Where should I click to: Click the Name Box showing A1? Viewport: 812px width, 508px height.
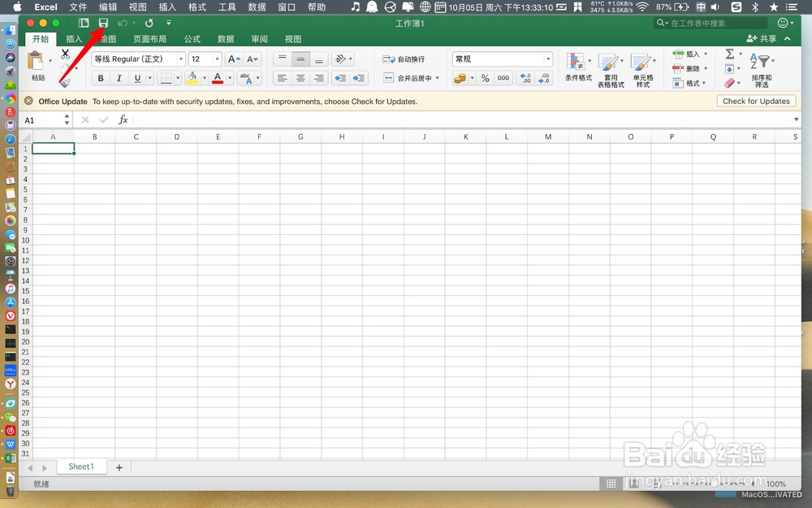tap(42, 120)
